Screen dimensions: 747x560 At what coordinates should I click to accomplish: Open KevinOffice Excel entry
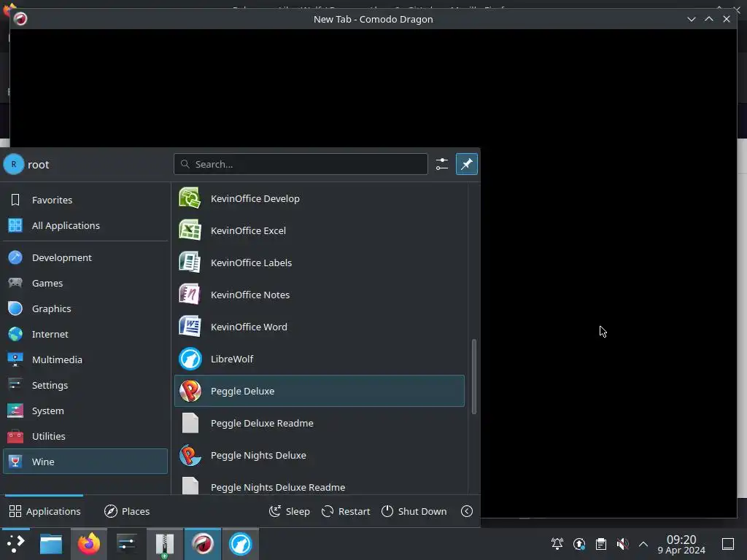[320, 230]
